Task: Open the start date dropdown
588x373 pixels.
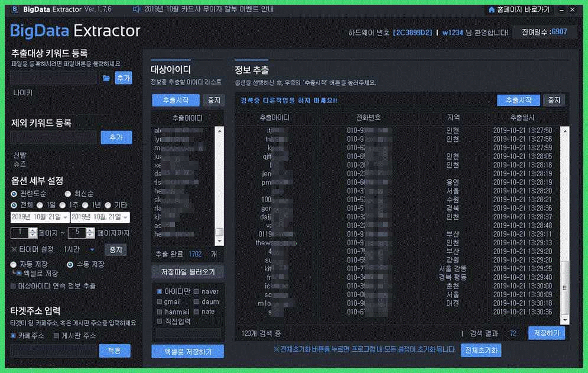Action: tap(66, 218)
